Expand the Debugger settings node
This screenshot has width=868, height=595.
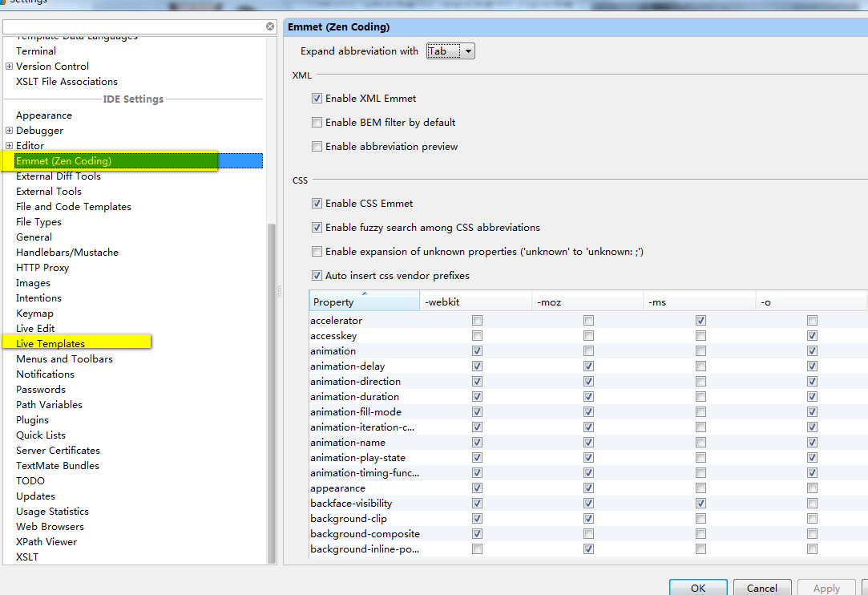coord(9,130)
